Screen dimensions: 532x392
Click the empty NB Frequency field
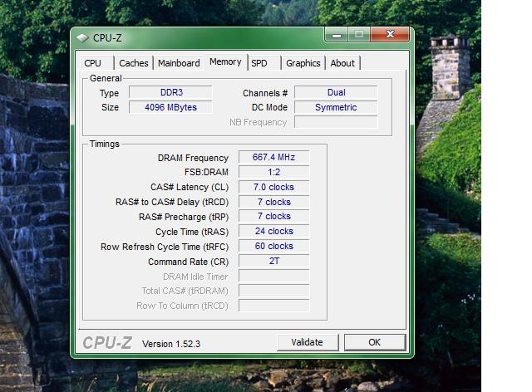[336, 122]
